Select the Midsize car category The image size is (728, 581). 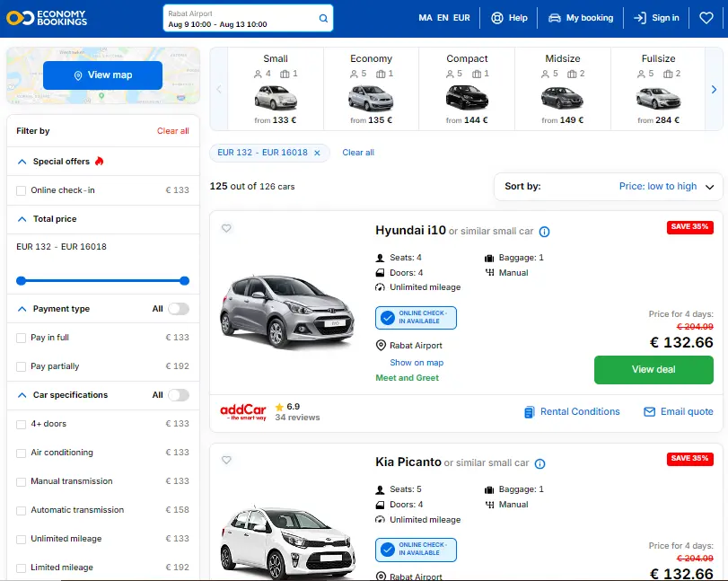coord(562,89)
